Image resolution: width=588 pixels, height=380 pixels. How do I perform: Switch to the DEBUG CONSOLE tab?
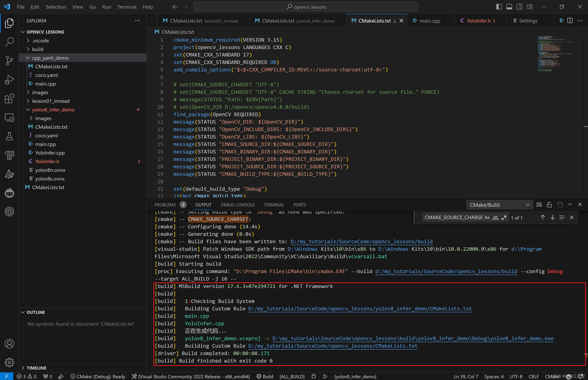pyautogui.click(x=238, y=205)
